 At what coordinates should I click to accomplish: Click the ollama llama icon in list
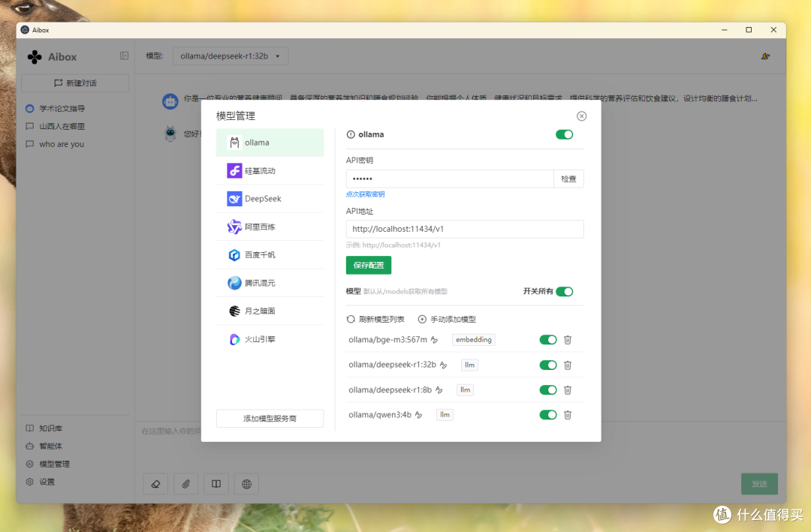tap(234, 143)
